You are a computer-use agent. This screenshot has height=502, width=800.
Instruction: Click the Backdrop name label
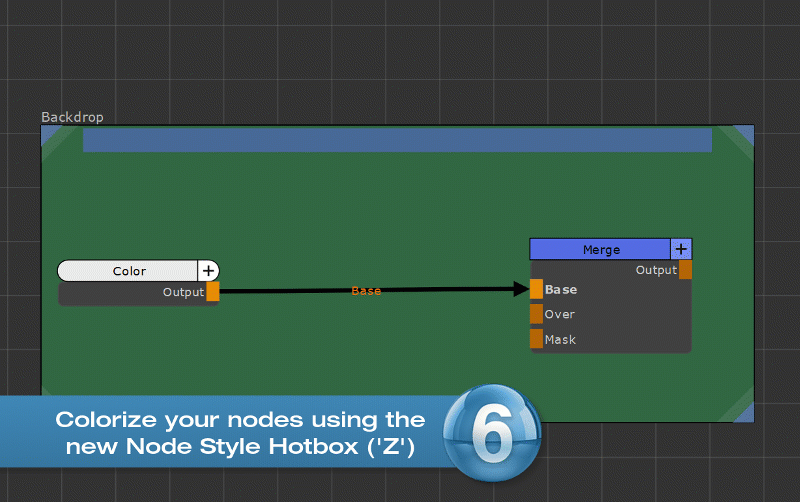72,117
